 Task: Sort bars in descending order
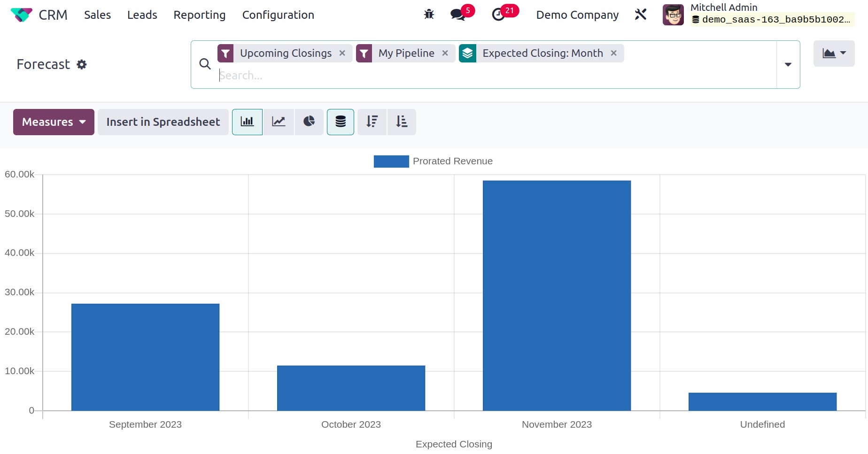click(372, 122)
